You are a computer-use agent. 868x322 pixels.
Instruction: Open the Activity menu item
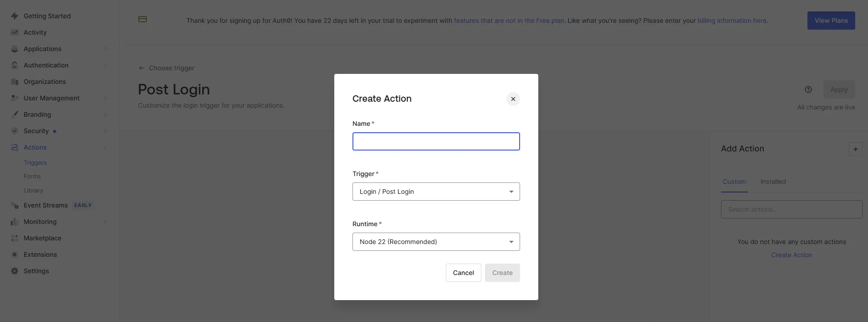tap(35, 32)
